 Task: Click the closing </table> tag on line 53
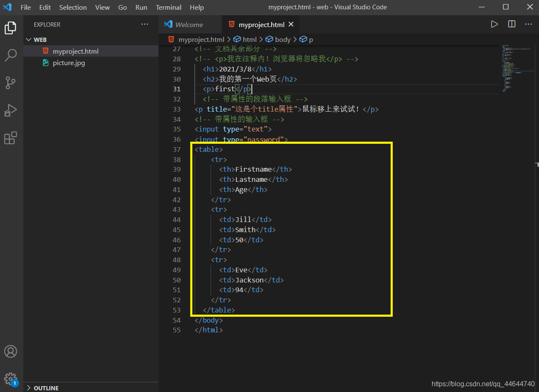219,310
